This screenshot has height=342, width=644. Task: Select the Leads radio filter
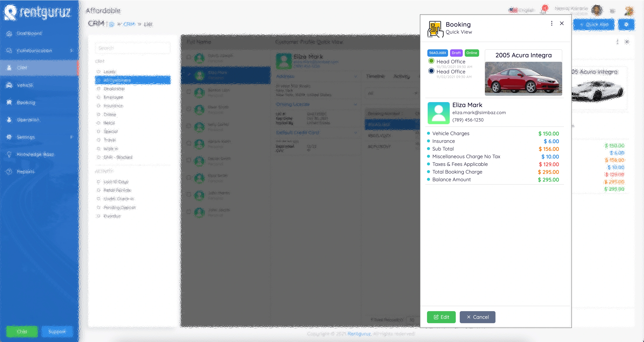(x=99, y=72)
